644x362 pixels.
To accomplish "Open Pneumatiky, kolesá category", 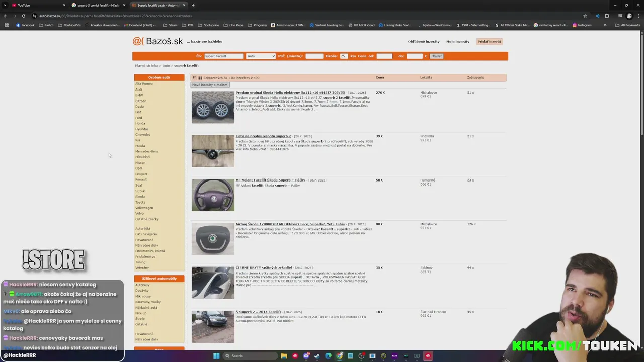I will 150,251.
